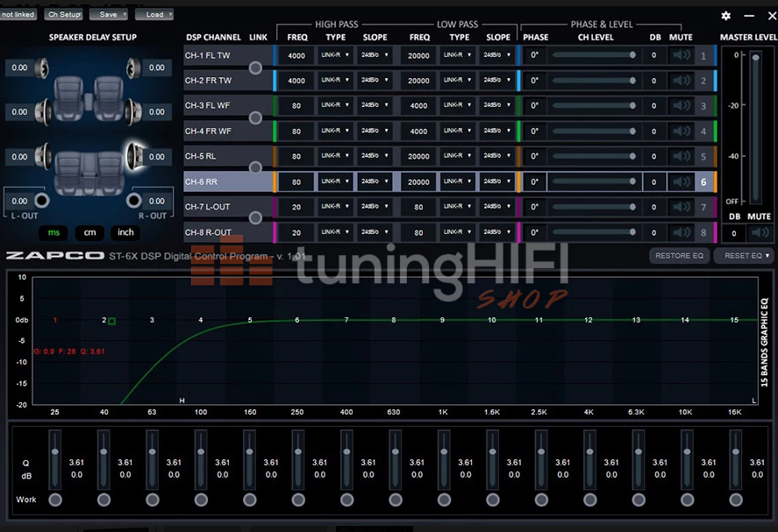Mute channel CH-1 FL TW speaker icon
This screenshot has width=778, height=532.
(681, 55)
